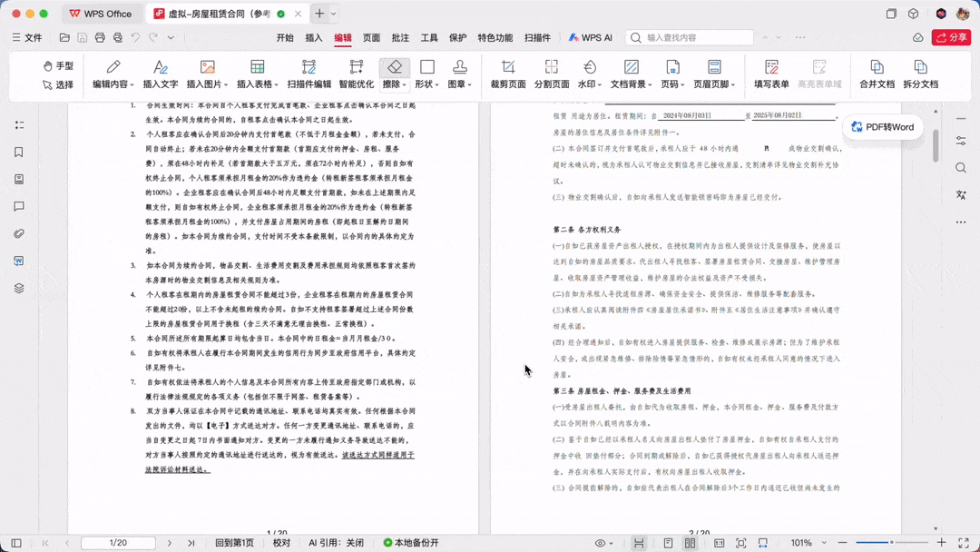Open the 保护 tab
The width and height of the screenshot is (980, 552).
[x=457, y=37]
